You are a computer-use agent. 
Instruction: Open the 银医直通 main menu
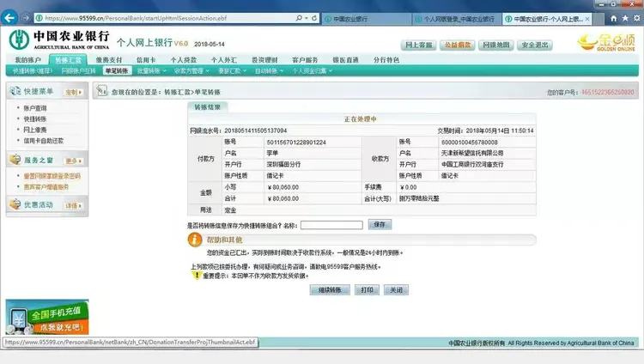(x=345, y=60)
